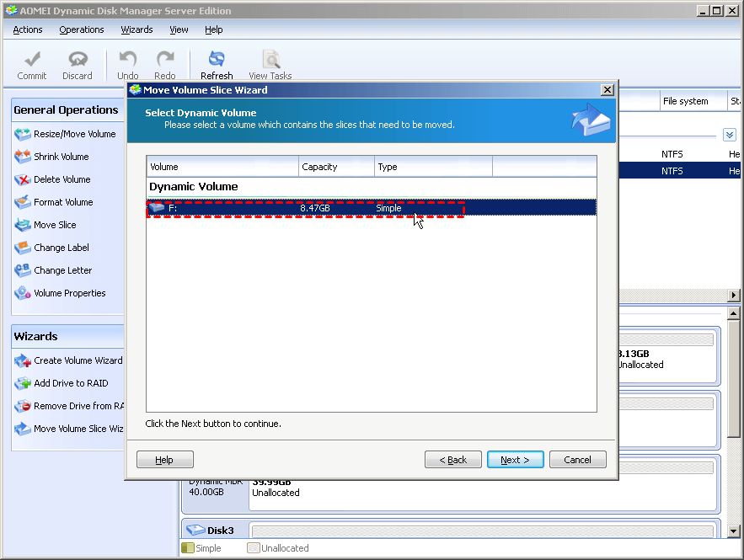This screenshot has height=560, width=744.
Task: Select the highlighted NTFS row in main window
Action: point(680,171)
